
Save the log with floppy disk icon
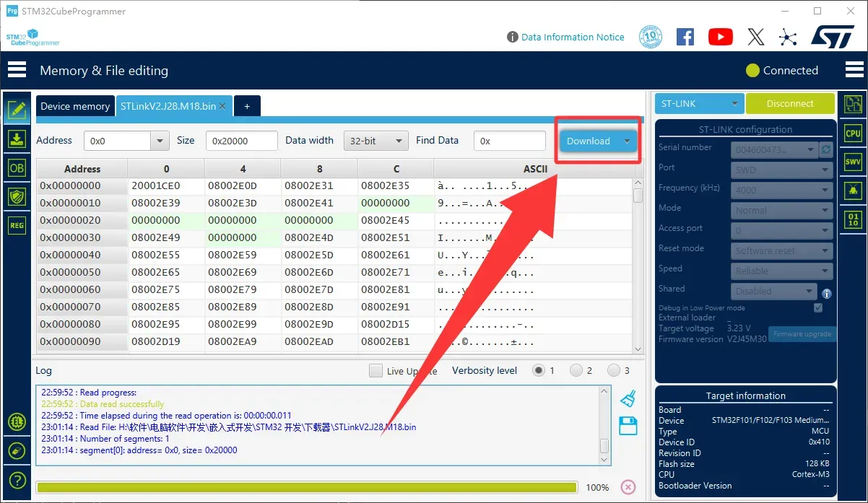coord(628,426)
